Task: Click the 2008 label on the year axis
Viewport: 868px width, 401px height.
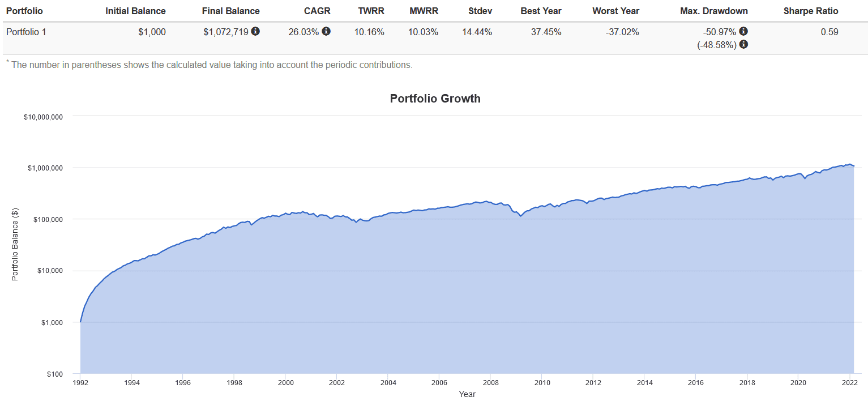Action: click(x=491, y=382)
